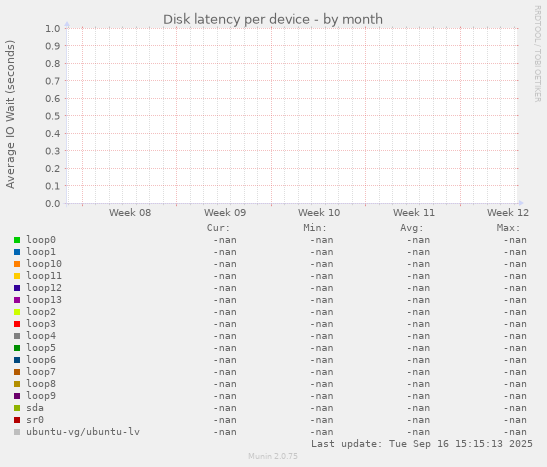Click the Min: column header
This screenshot has width=547, height=467.
(x=315, y=228)
